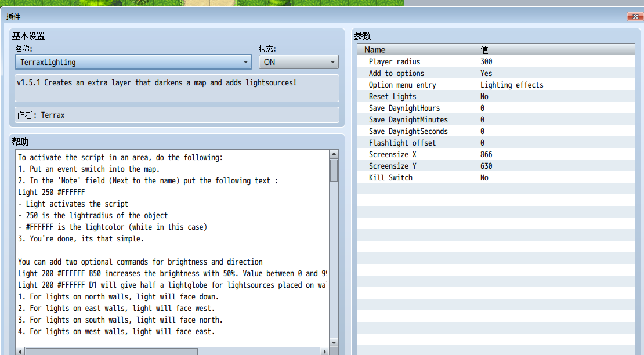
Task: Select the Screensize X parameter
Action: click(x=495, y=154)
